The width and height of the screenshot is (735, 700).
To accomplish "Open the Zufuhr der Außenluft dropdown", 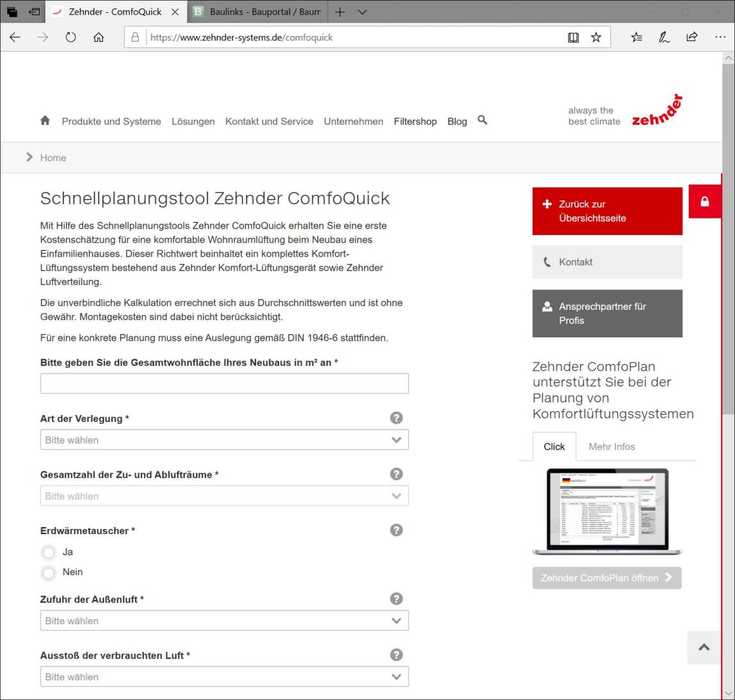I will 224,621.
